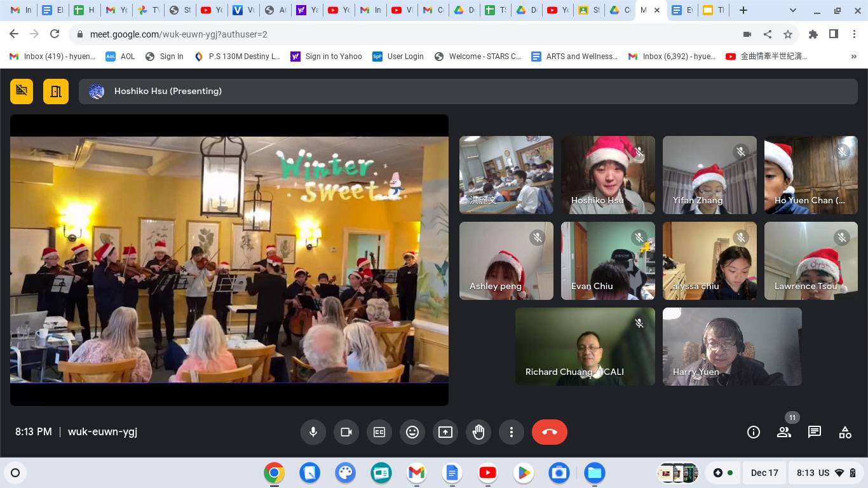The height and width of the screenshot is (488, 868).
Task: Turn on closed captions
Action: pyautogui.click(x=379, y=432)
